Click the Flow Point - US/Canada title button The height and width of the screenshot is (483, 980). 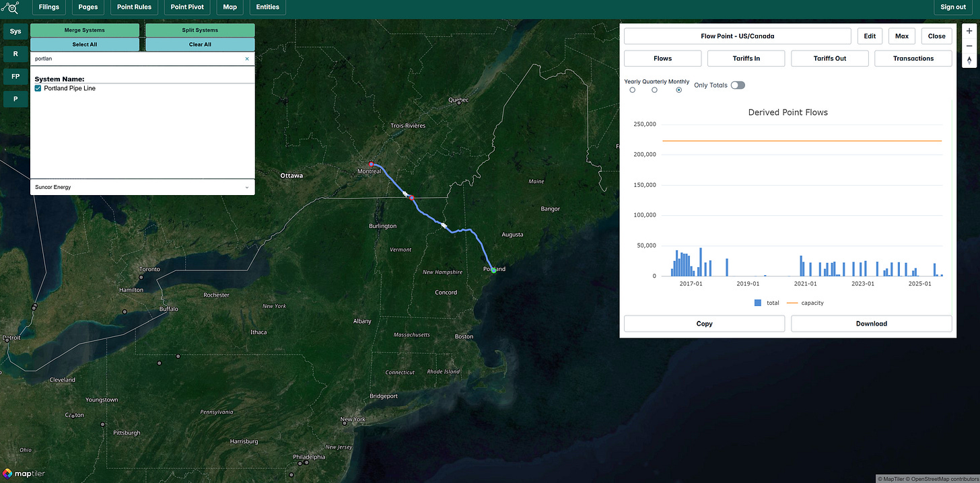point(738,36)
